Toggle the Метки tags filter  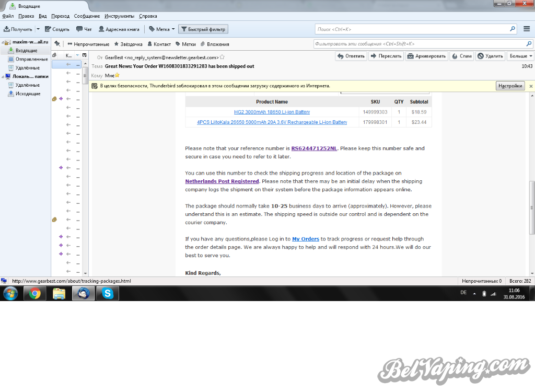tap(185, 44)
